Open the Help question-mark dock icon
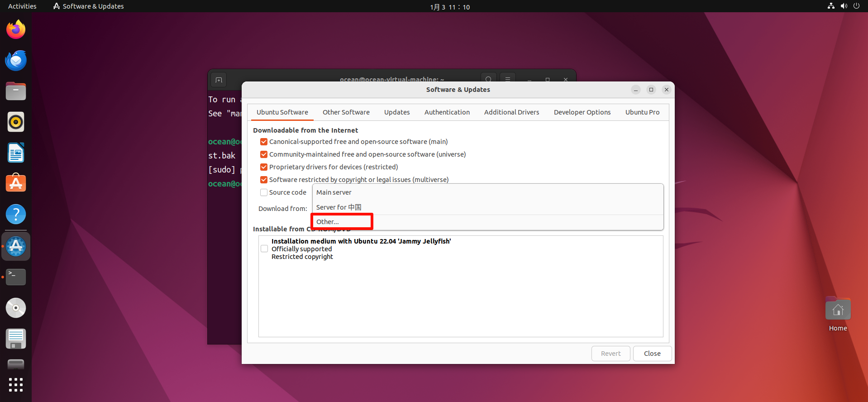This screenshot has width=868, height=402. tap(16, 215)
